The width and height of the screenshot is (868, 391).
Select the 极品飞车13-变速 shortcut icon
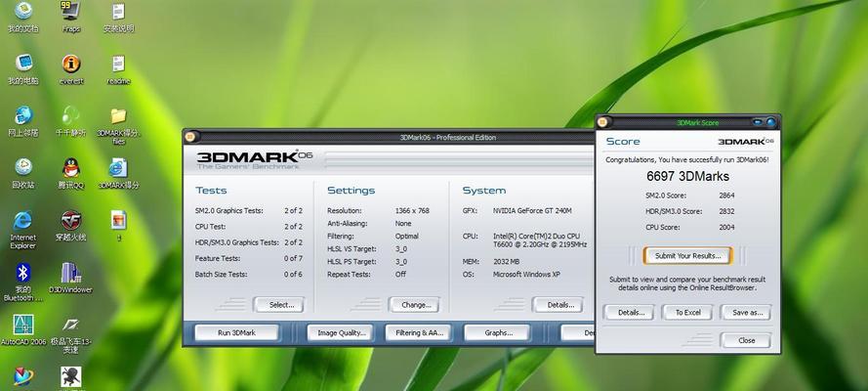(71, 333)
